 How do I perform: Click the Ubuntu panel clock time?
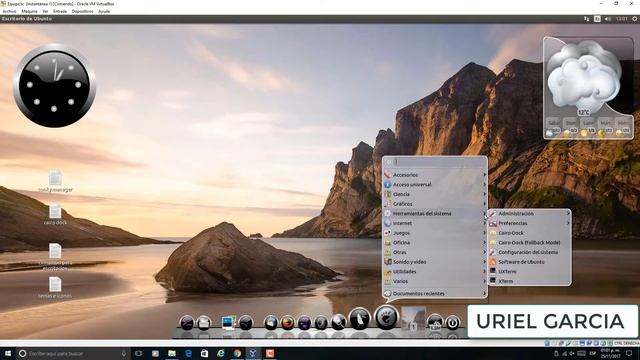[x=622, y=19]
